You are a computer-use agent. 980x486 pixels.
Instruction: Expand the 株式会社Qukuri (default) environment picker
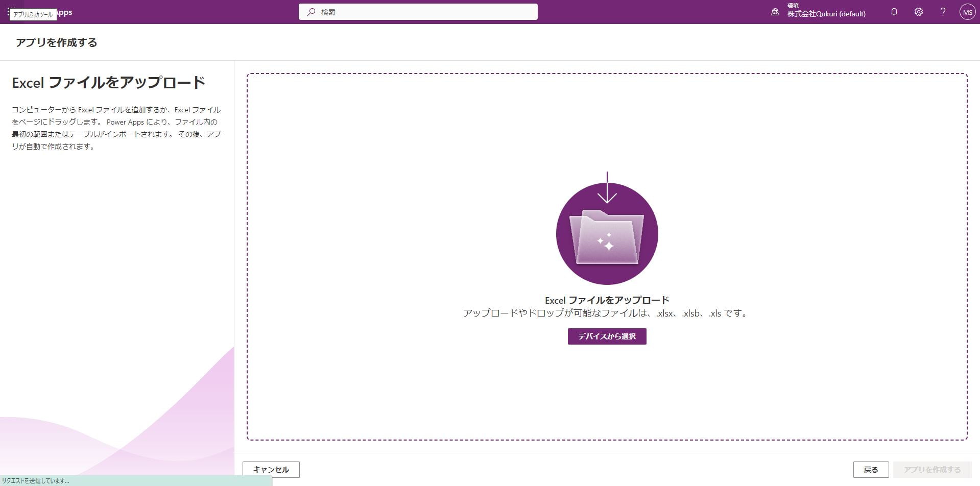[826, 14]
